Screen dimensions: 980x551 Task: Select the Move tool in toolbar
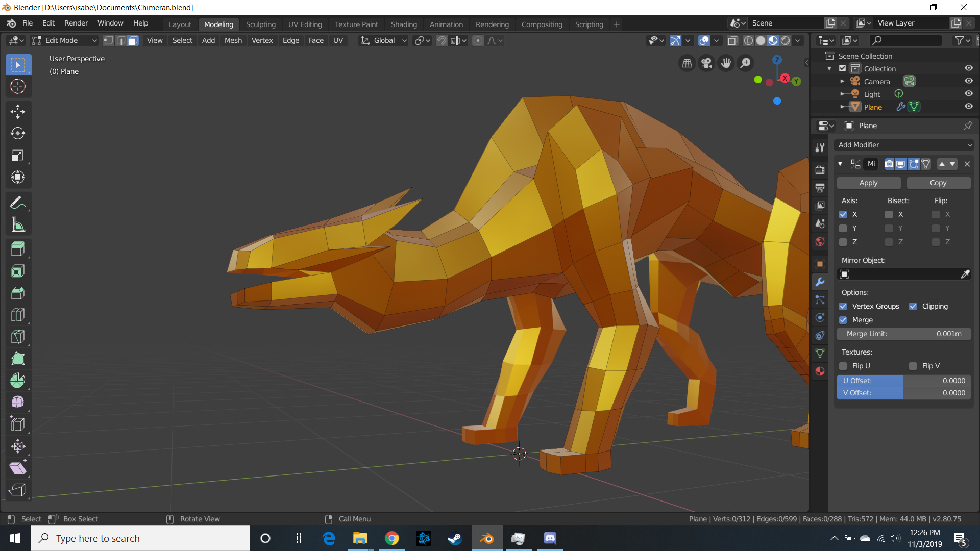pos(18,112)
